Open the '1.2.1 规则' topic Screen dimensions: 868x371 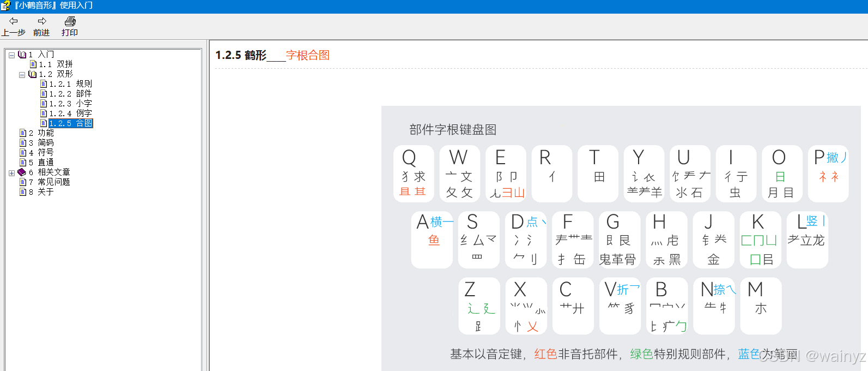[x=70, y=84]
